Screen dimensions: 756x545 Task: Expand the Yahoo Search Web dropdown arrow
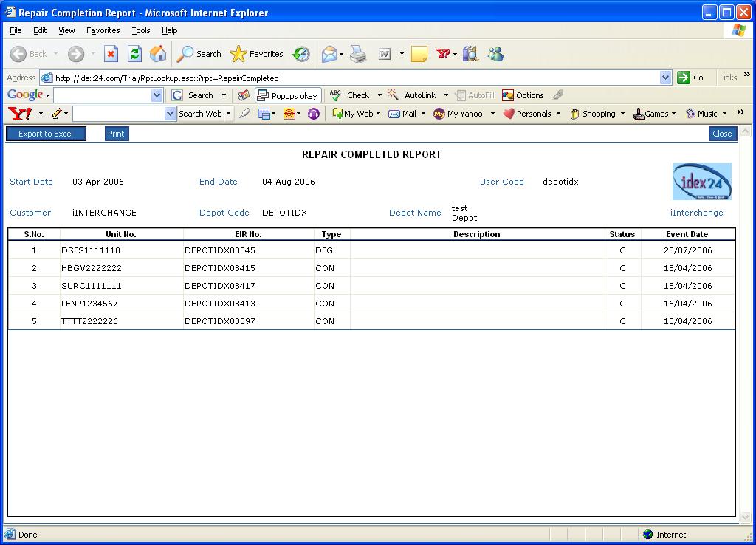(228, 114)
